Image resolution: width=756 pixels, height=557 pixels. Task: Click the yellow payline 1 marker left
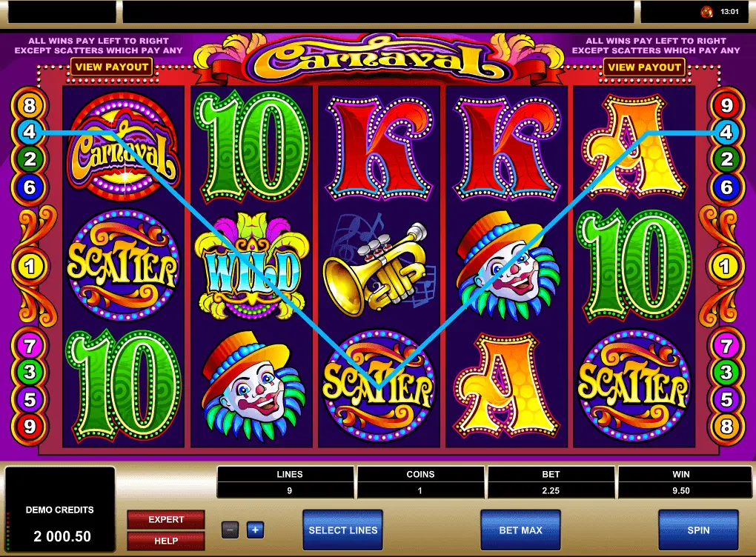[x=30, y=267]
